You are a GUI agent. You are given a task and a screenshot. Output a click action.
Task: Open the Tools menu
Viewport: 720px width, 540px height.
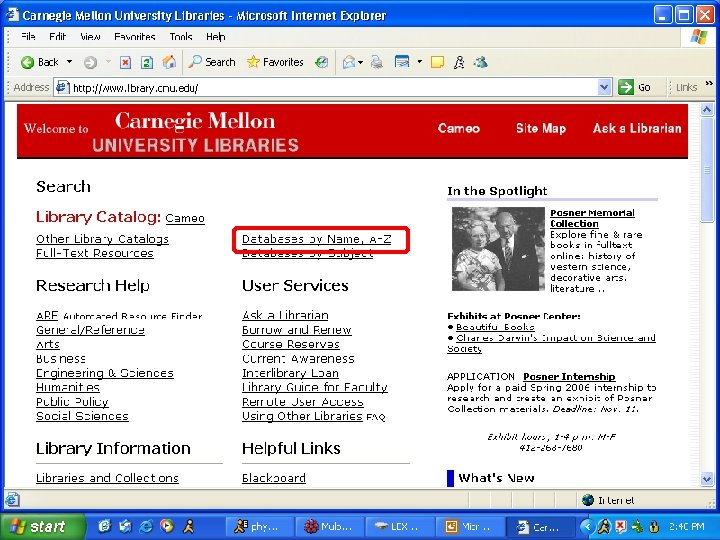(x=180, y=37)
